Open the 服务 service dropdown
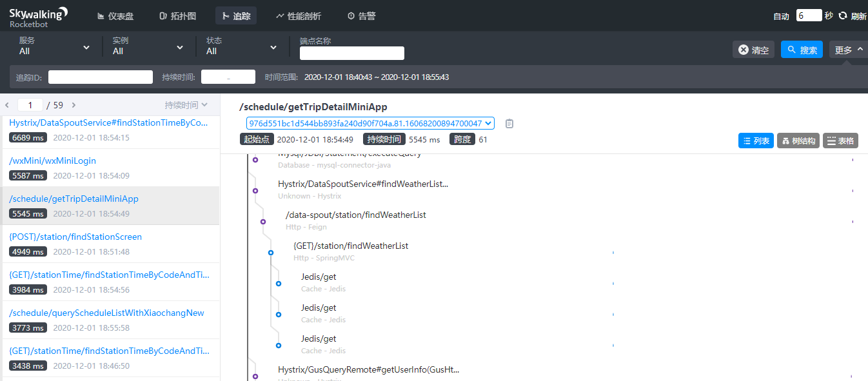 click(55, 46)
